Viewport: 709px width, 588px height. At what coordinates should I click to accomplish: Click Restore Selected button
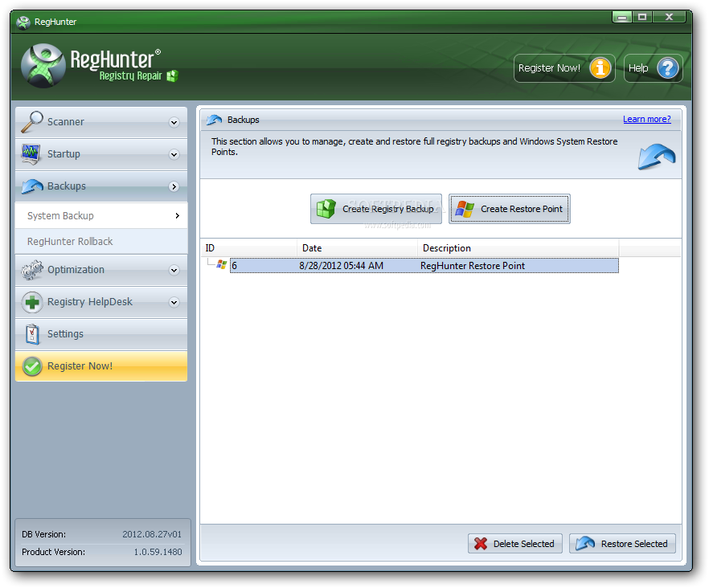pyautogui.click(x=622, y=543)
